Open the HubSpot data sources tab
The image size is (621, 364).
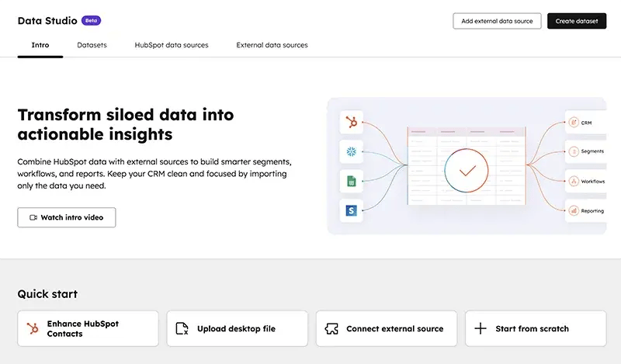pyautogui.click(x=172, y=45)
